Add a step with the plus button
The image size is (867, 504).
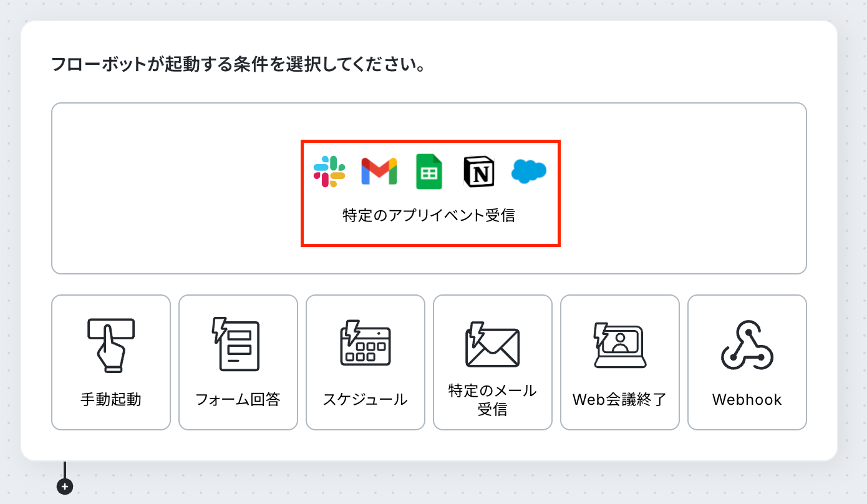click(65, 487)
